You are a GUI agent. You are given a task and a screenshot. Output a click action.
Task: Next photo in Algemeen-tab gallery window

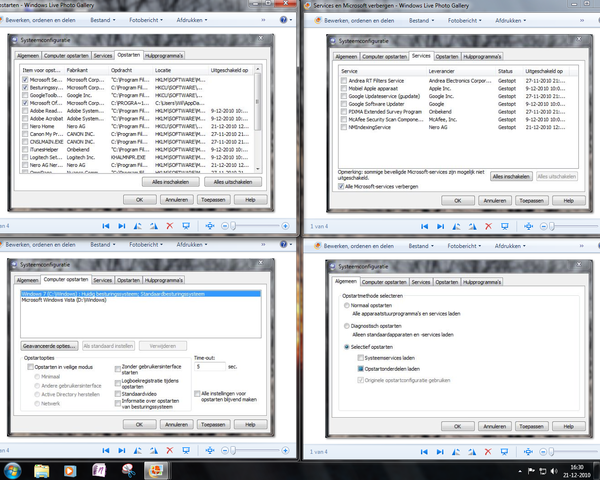tap(440, 452)
